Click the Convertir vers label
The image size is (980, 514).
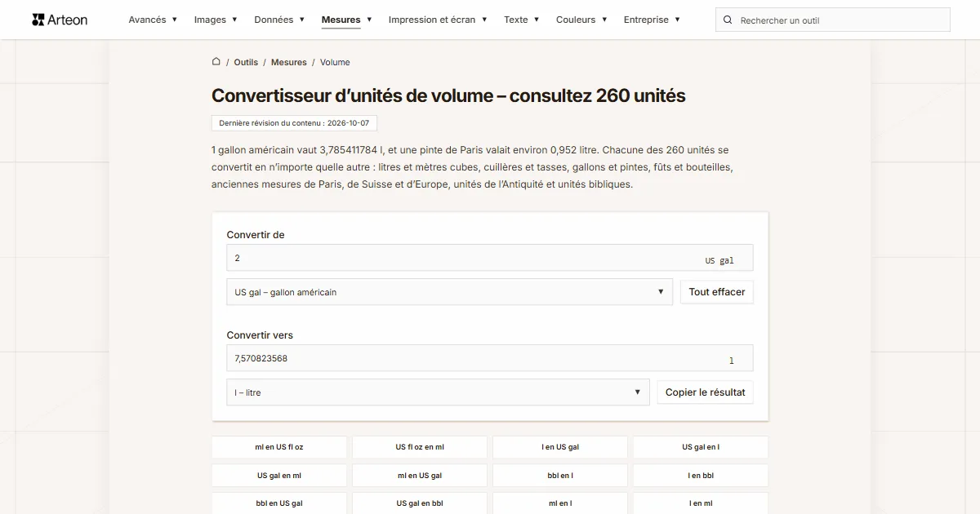(260, 335)
